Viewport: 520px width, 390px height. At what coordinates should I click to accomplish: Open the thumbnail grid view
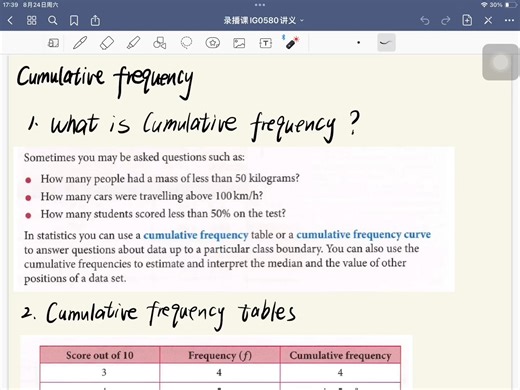[31, 21]
